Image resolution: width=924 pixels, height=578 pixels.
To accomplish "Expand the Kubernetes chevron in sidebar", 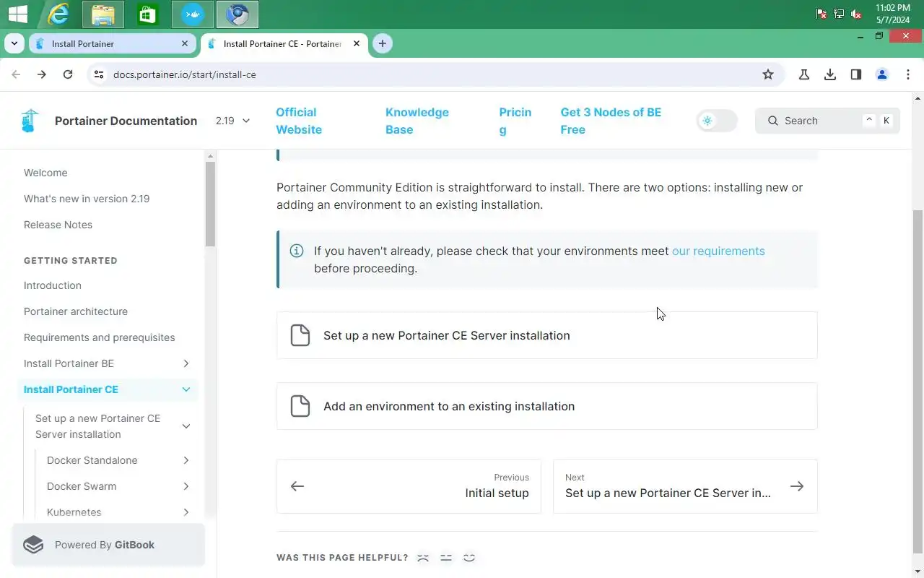I will click(x=186, y=512).
